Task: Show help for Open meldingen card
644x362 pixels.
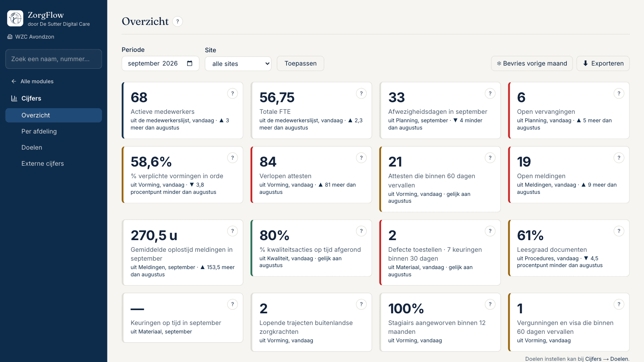Action: (x=619, y=158)
